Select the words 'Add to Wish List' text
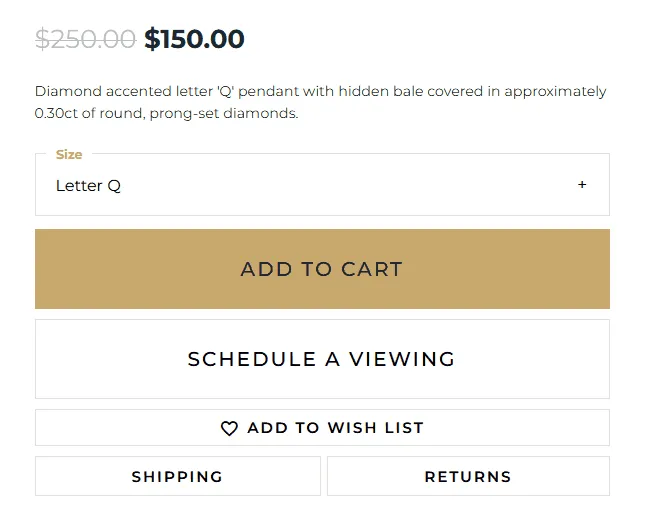 [x=336, y=428]
